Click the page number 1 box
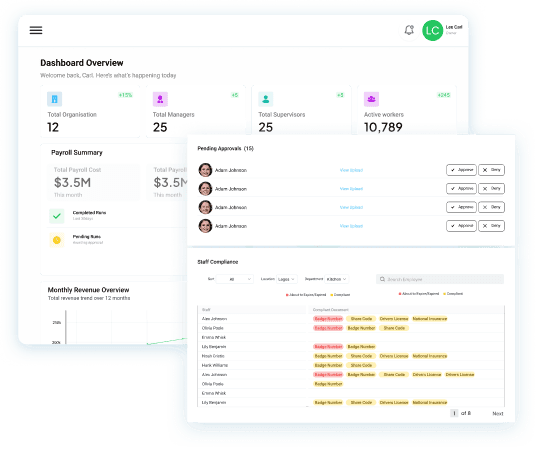The image size is (537, 449). pos(454,413)
